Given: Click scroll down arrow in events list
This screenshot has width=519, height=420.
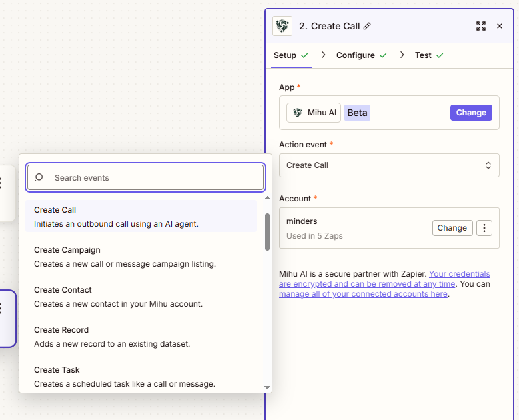Looking at the screenshot, I should pyautogui.click(x=267, y=387).
